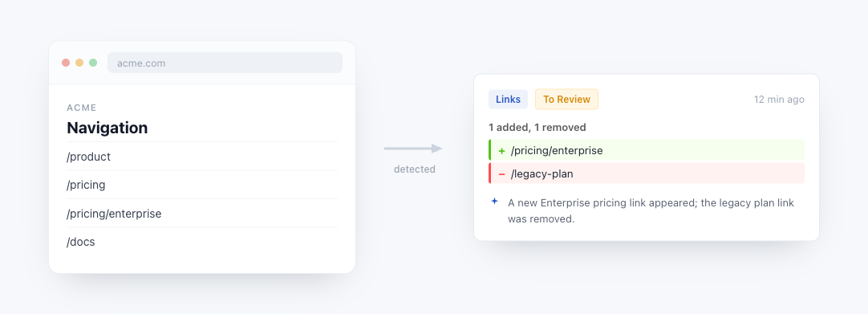Image resolution: width=868 pixels, height=314 pixels.
Task: Open the /docs navigation link
Action: (x=81, y=242)
